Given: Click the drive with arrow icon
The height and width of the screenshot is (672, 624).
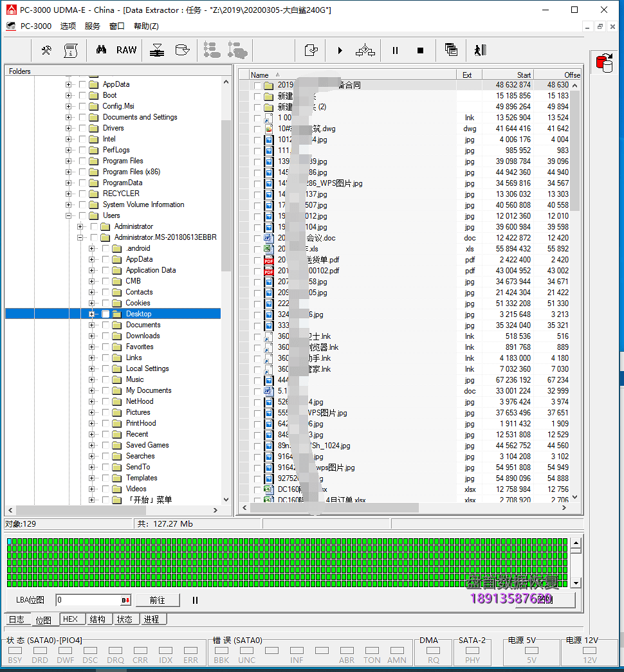Looking at the screenshot, I should click(182, 50).
